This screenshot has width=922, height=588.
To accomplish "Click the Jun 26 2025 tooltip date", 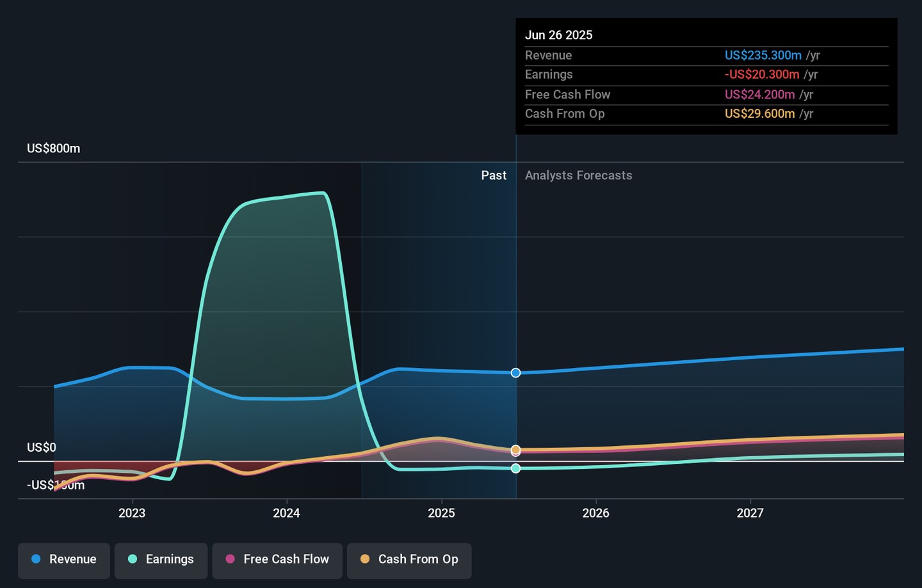I will click(x=558, y=35).
